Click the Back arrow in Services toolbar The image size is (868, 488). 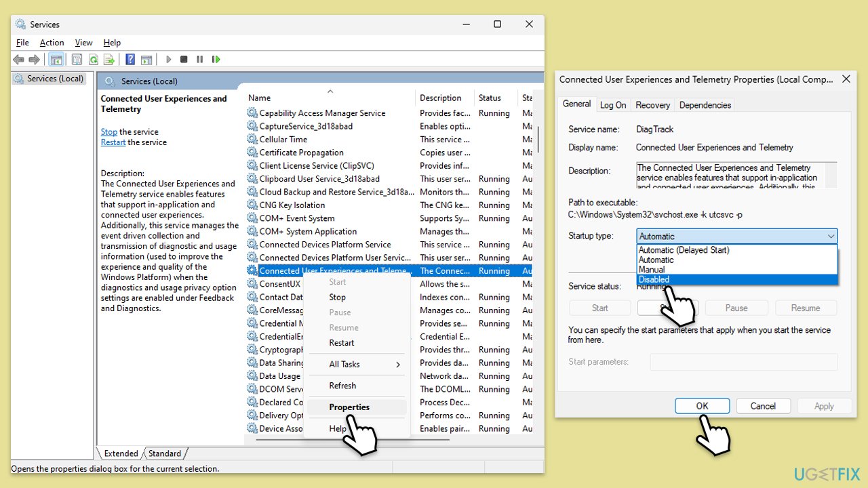coord(18,60)
